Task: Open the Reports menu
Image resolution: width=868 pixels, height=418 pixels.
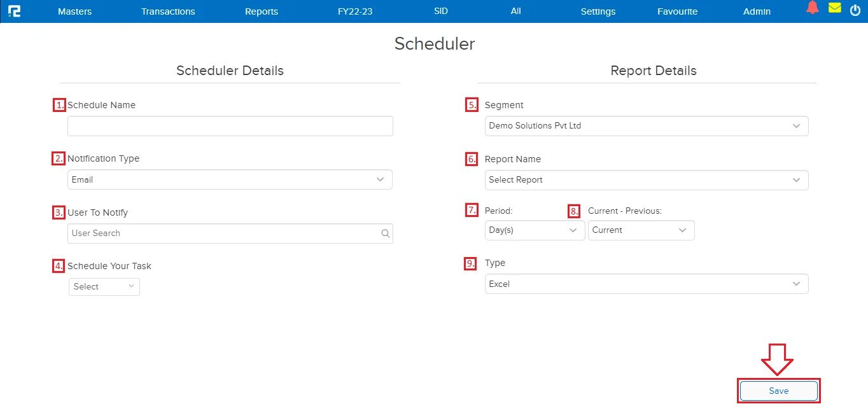Action: (261, 11)
